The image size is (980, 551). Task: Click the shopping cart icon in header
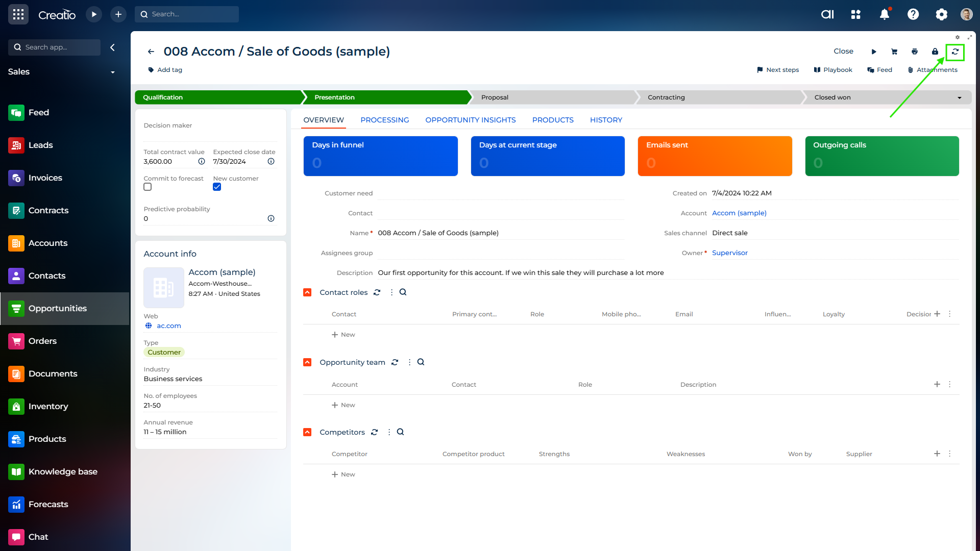click(894, 52)
